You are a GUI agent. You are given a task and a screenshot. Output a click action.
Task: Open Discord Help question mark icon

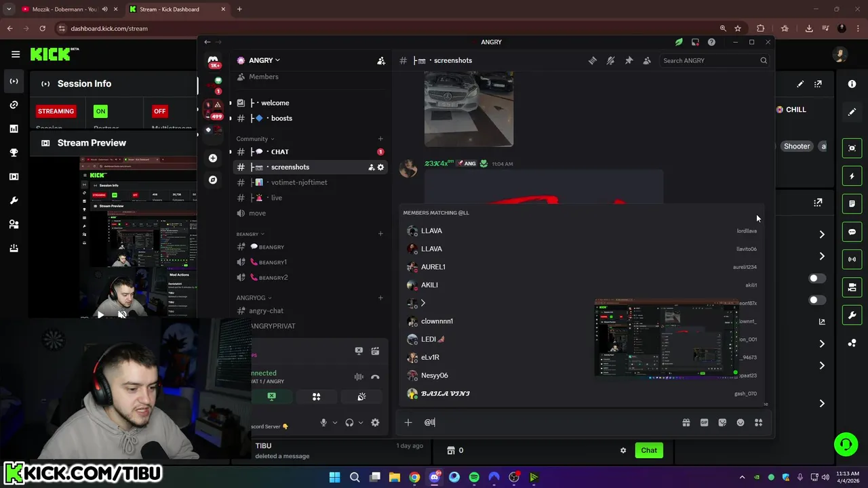click(x=711, y=42)
